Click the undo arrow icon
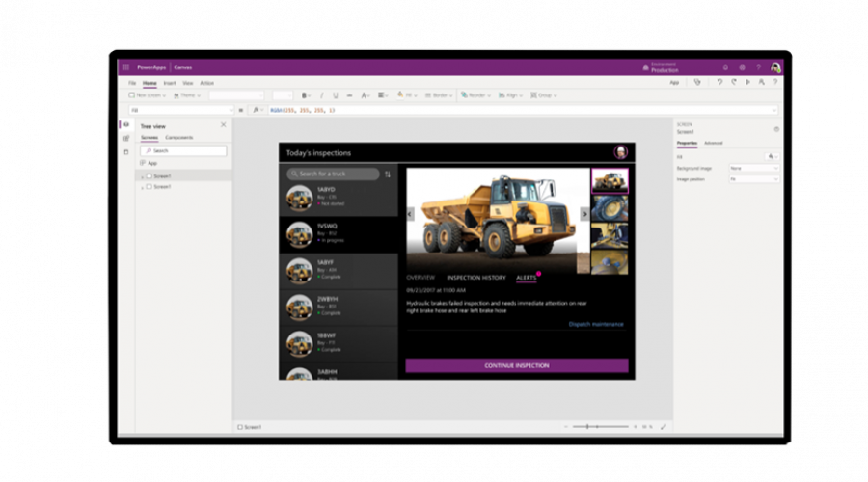This screenshot has width=868, height=482. [719, 83]
